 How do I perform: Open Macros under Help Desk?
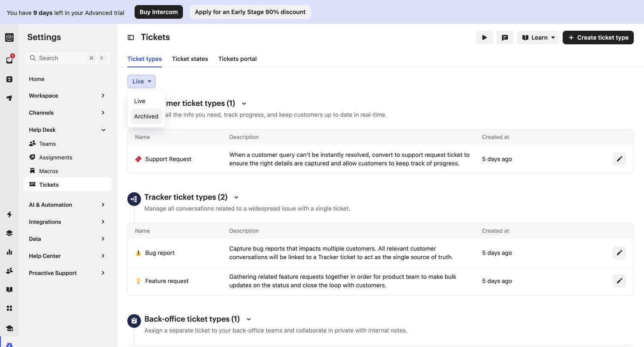pyautogui.click(x=68, y=171)
